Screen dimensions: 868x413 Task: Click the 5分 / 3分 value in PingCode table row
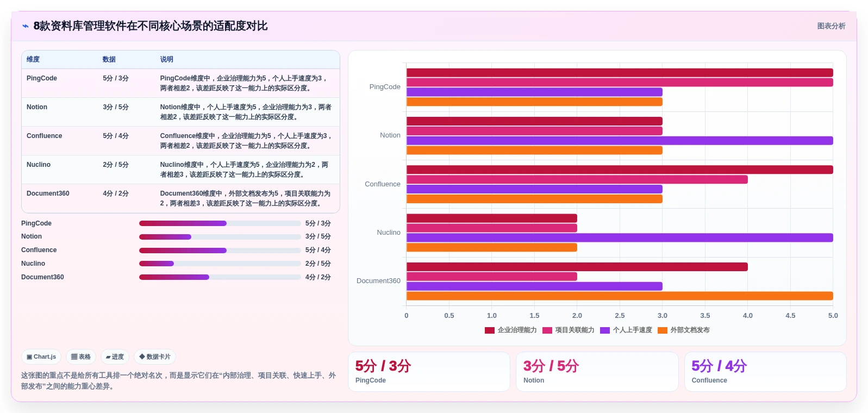point(116,78)
